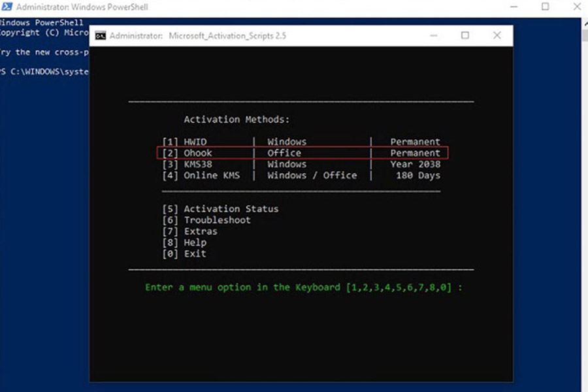Click 'Permanent' in the HWID row

pos(415,142)
